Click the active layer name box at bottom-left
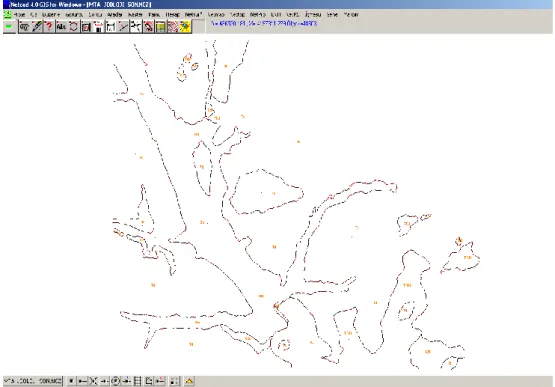555x387 pixels. point(33,381)
